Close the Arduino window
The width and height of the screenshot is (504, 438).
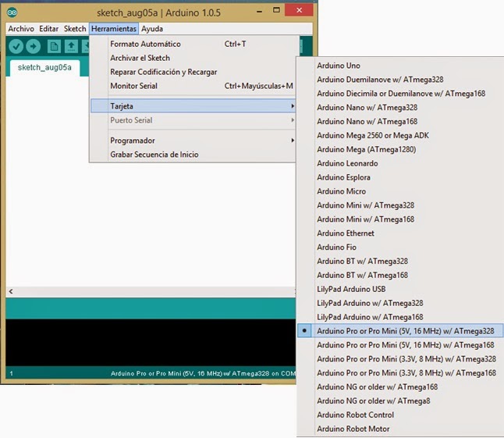click(x=299, y=10)
